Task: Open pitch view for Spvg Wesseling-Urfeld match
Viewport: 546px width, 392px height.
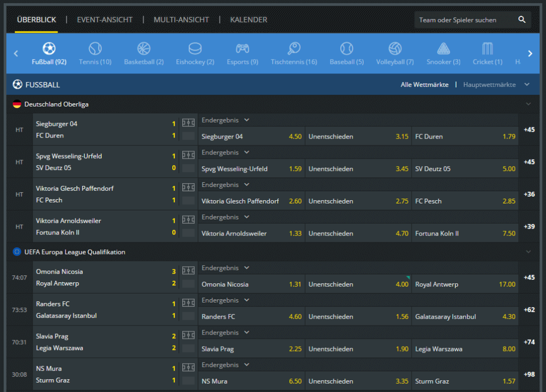Action: (188, 155)
